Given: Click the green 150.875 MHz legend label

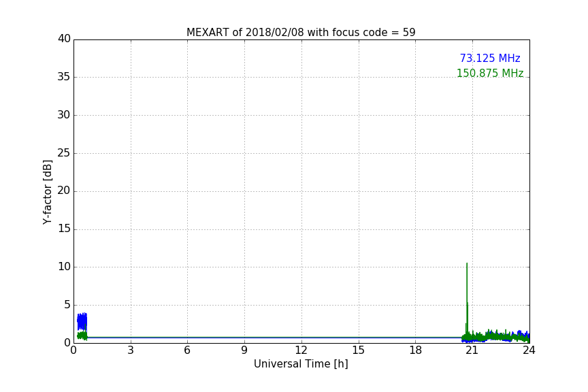Looking at the screenshot, I should (x=490, y=73).
